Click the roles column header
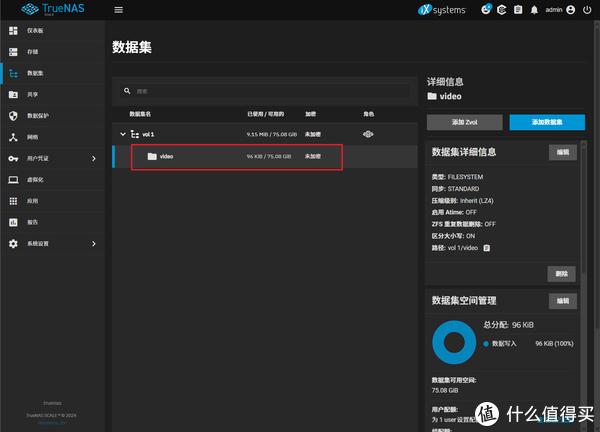The width and height of the screenshot is (600, 432). (x=368, y=114)
